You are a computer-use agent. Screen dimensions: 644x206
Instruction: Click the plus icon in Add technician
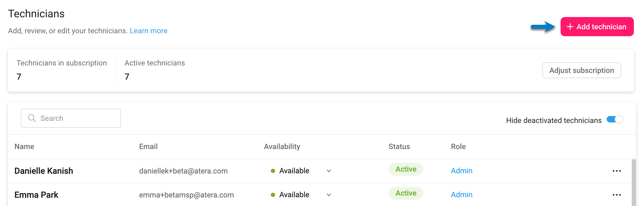[x=570, y=27]
